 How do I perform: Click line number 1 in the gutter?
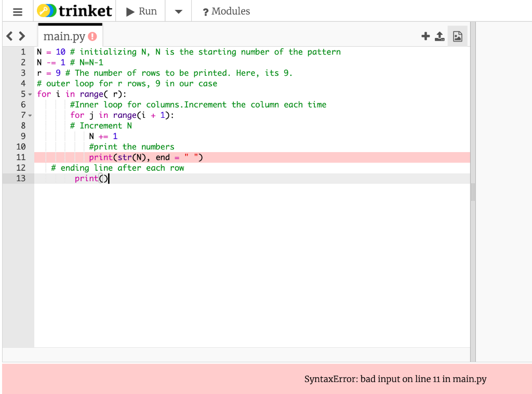point(23,52)
